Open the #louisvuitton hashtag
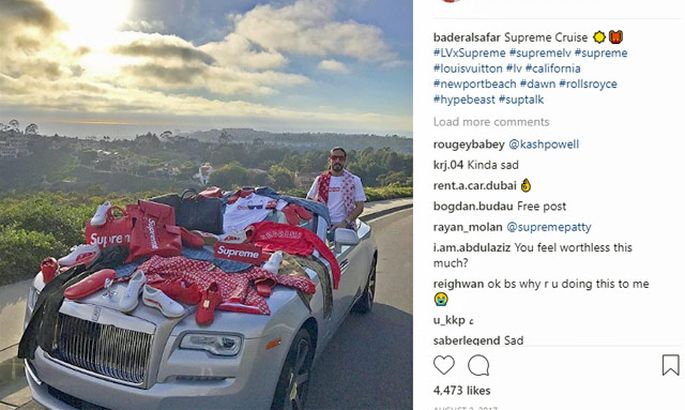Screen dimensions: 685x410 468,69
